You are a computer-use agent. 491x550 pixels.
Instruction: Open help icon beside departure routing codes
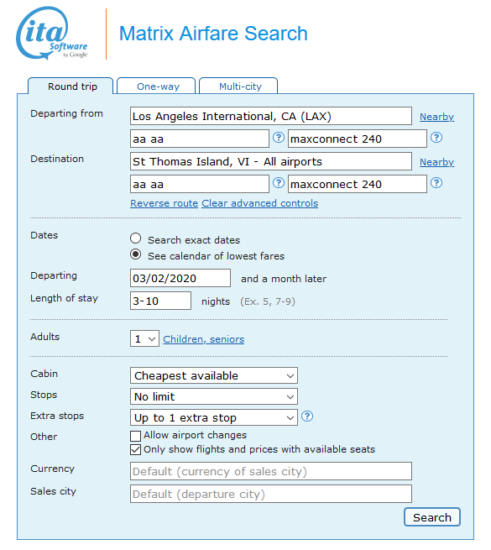point(278,138)
